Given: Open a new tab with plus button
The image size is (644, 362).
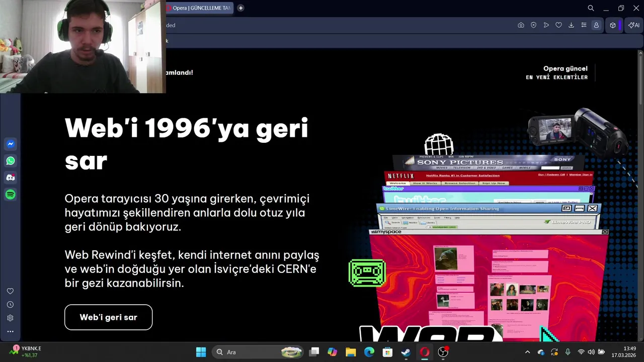Looking at the screenshot, I should click(x=240, y=8).
